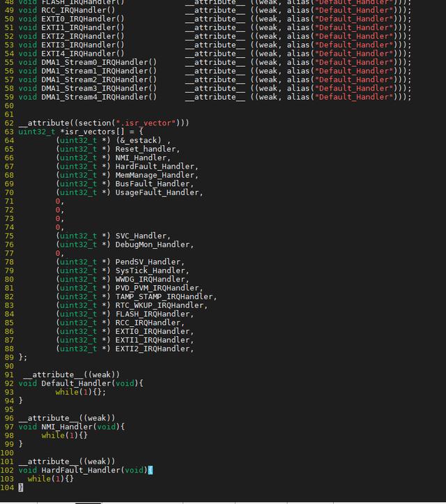Viewport: 446px width, 504px height.
Task: Click EXTI4_IRQHandler() declaration on line 54
Action: tap(83, 54)
